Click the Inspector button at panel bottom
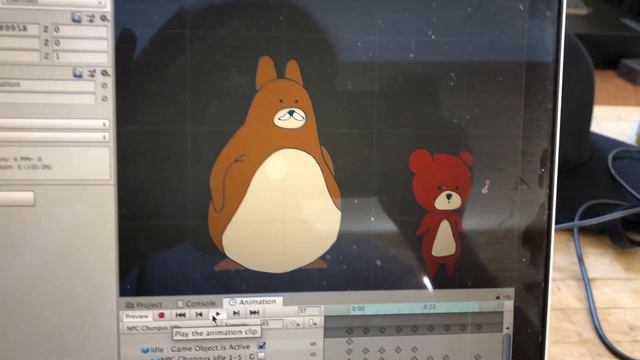 17,198
